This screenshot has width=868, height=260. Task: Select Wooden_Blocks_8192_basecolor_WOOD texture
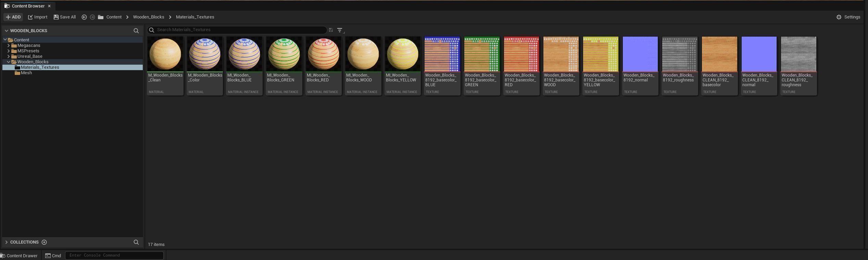[x=561, y=66]
